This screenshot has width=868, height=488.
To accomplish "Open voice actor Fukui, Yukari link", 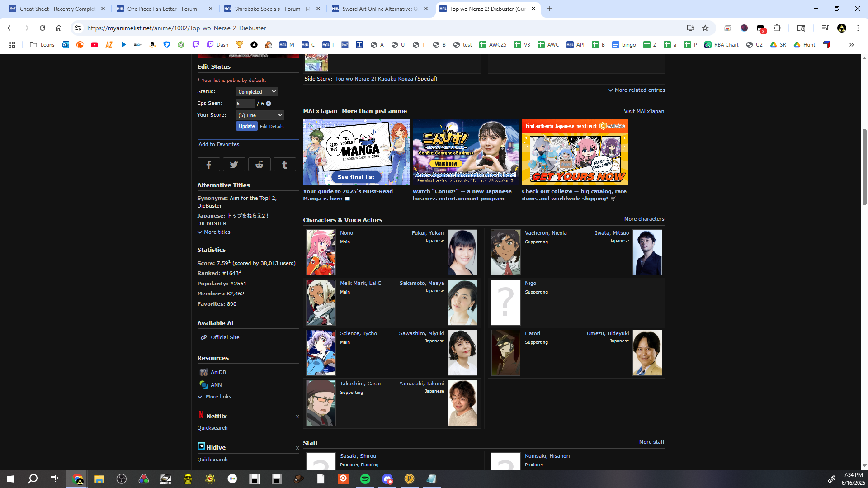I will coord(428,233).
